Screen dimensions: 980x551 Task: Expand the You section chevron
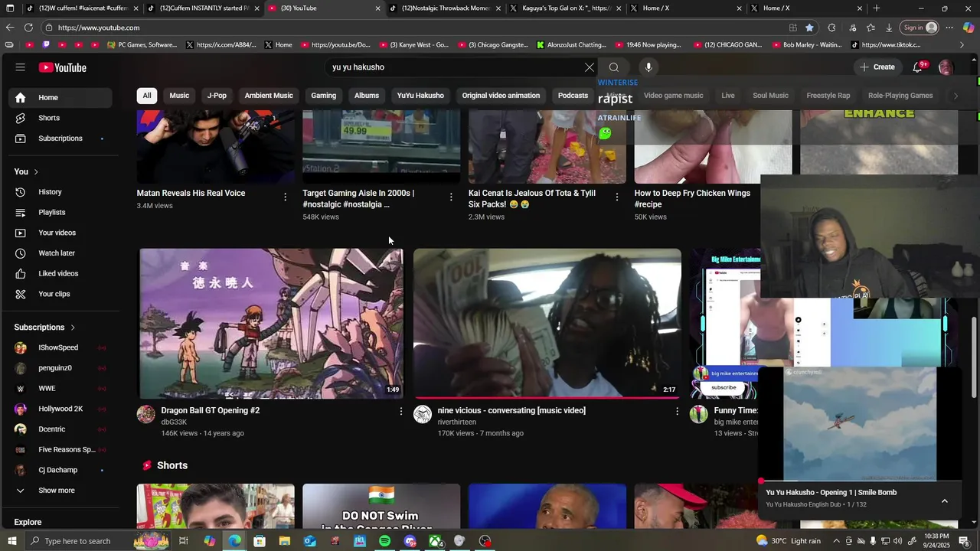point(36,171)
